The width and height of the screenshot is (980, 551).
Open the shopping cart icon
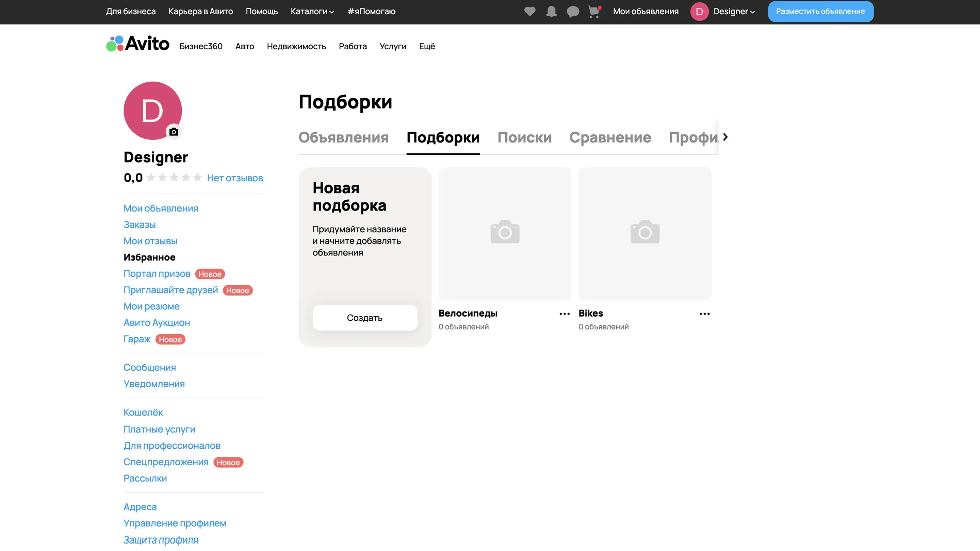594,12
